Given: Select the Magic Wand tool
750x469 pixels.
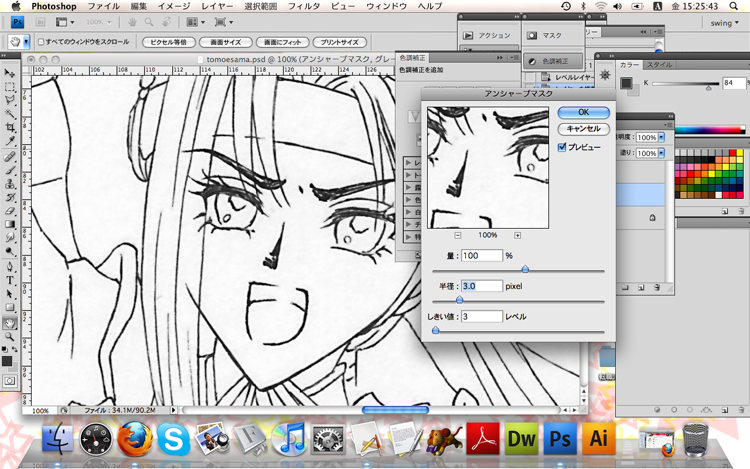Looking at the screenshot, I should (9, 114).
